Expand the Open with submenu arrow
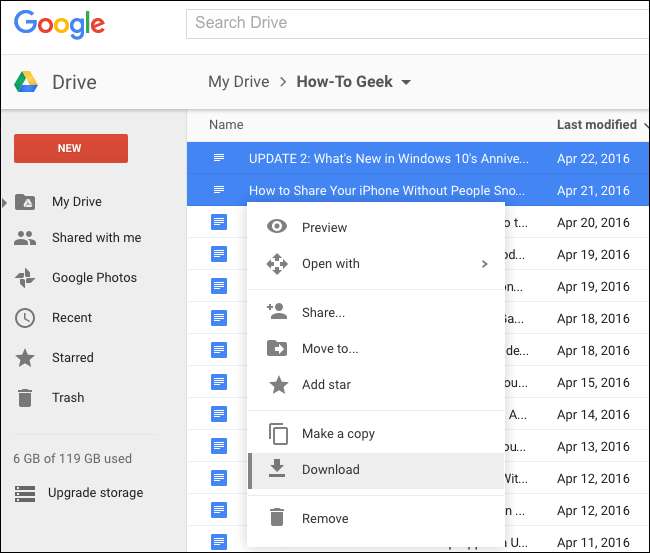Screen dimensions: 650x553 coord(484,264)
